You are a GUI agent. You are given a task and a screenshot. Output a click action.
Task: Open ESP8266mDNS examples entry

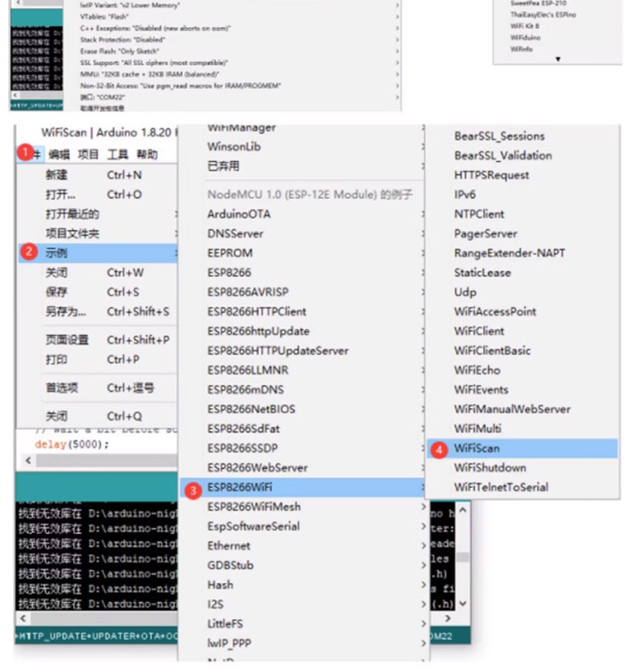tap(303, 389)
